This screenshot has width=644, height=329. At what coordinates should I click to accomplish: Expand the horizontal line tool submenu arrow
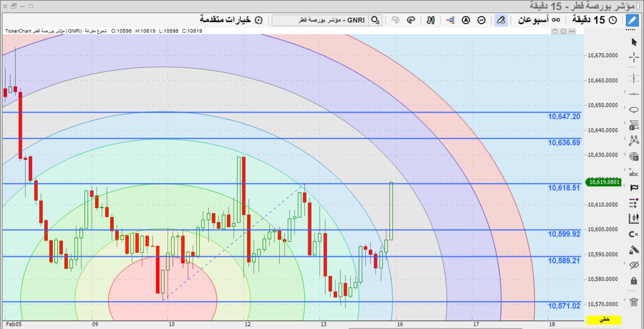pos(625,92)
